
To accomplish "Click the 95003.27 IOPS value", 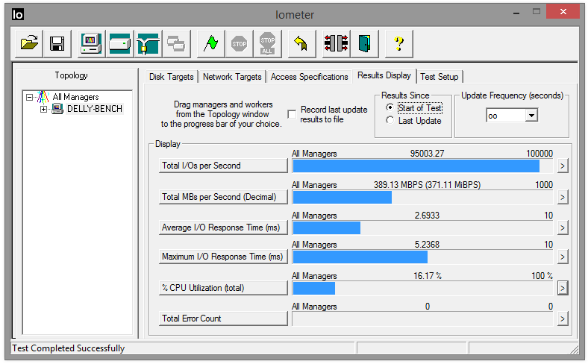I will coord(427,154).
